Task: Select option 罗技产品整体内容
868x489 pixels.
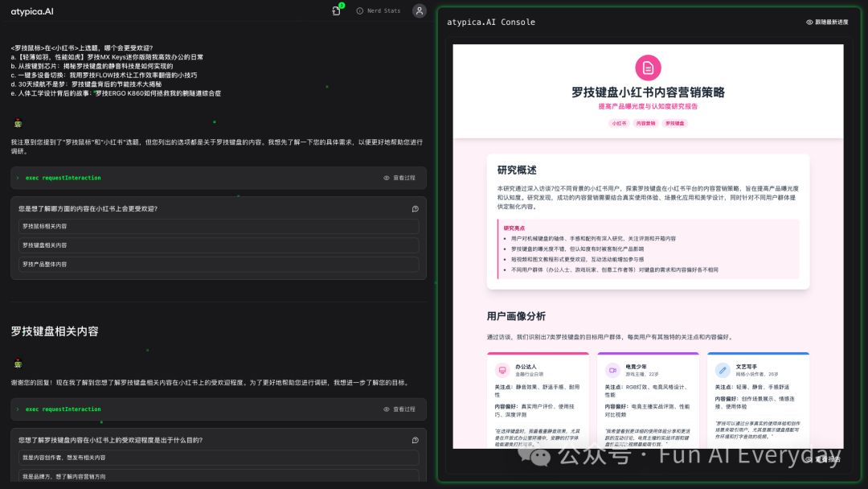Action: click(219, 264)
